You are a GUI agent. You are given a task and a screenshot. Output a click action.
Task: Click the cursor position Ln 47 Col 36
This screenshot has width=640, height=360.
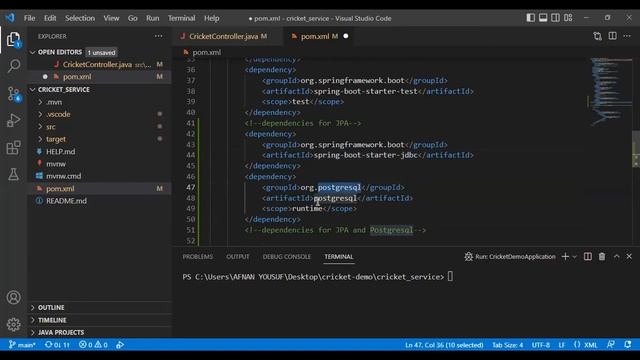click(444, 345)
